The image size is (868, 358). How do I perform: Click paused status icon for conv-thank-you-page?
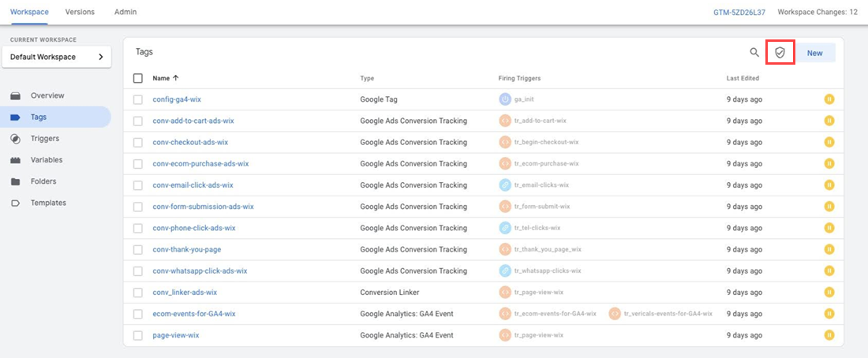pos(829,249)
